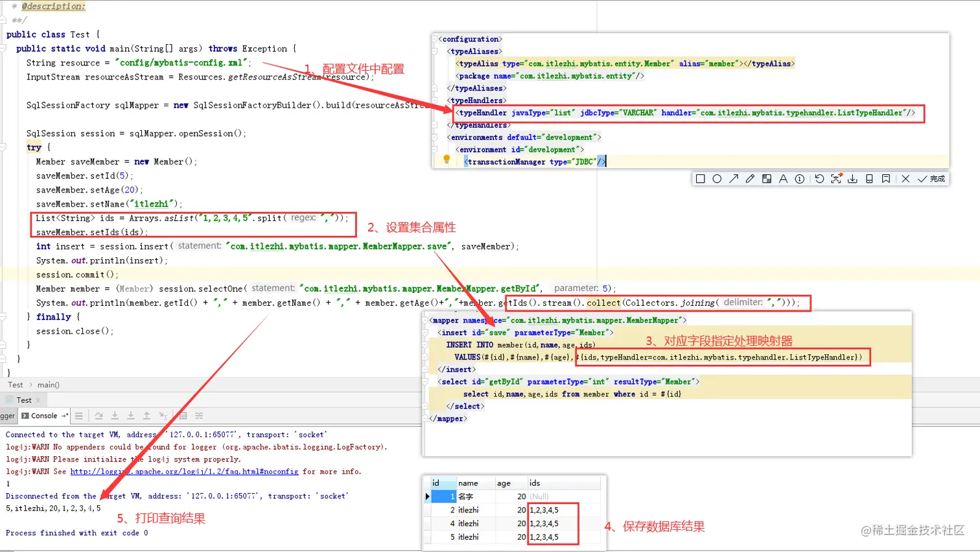Image resolution: width=980 pixels, height=552 pixels.
Task: Click the Step Into debug icon
Action: [115, 416]
